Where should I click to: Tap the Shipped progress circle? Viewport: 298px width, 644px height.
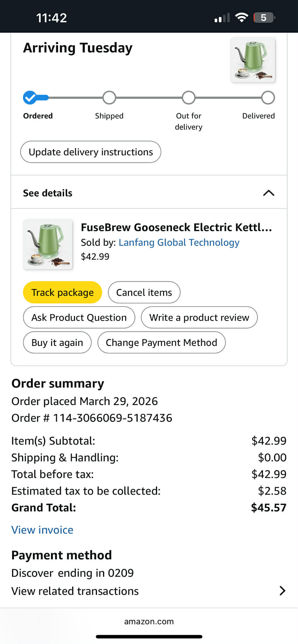pyautogui.click(x=109, y=98)
